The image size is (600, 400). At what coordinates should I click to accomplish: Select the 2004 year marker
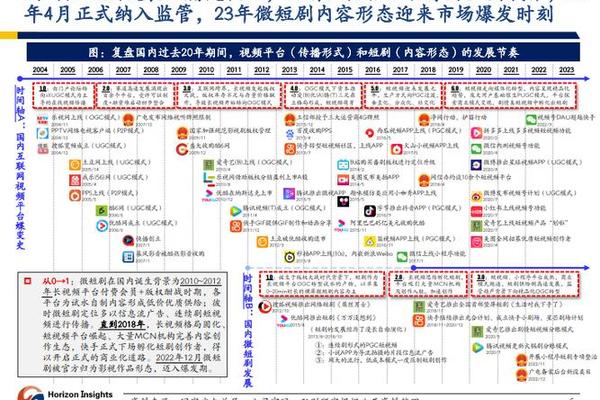40,70
